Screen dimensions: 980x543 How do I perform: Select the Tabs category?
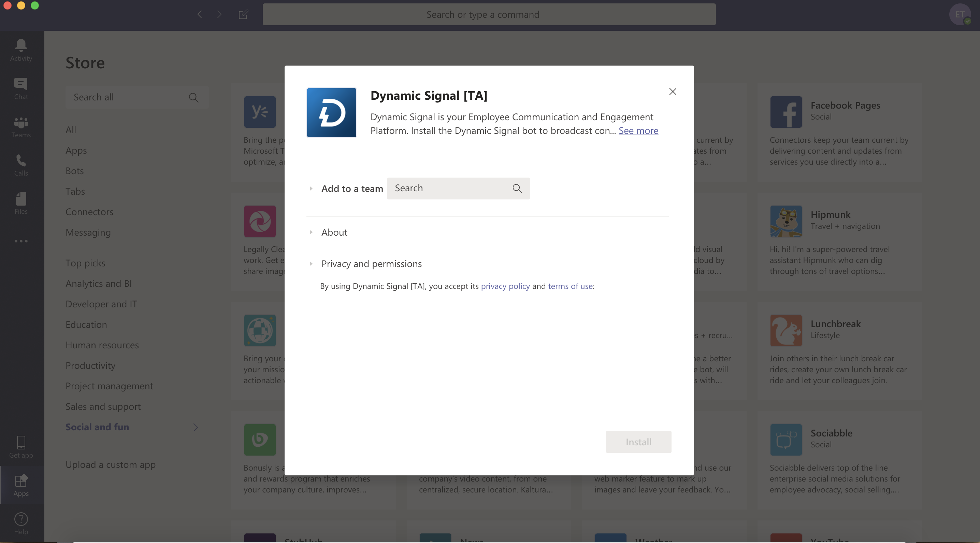(75, 192)
